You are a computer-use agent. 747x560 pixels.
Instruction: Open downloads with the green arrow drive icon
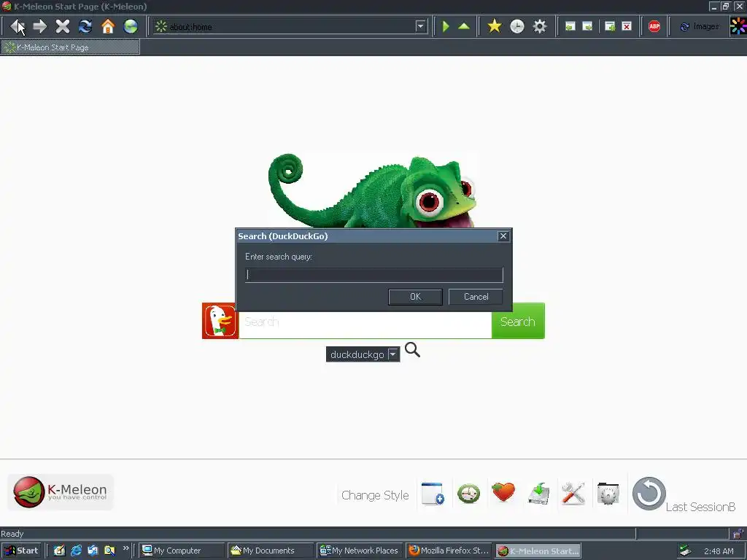539,494
